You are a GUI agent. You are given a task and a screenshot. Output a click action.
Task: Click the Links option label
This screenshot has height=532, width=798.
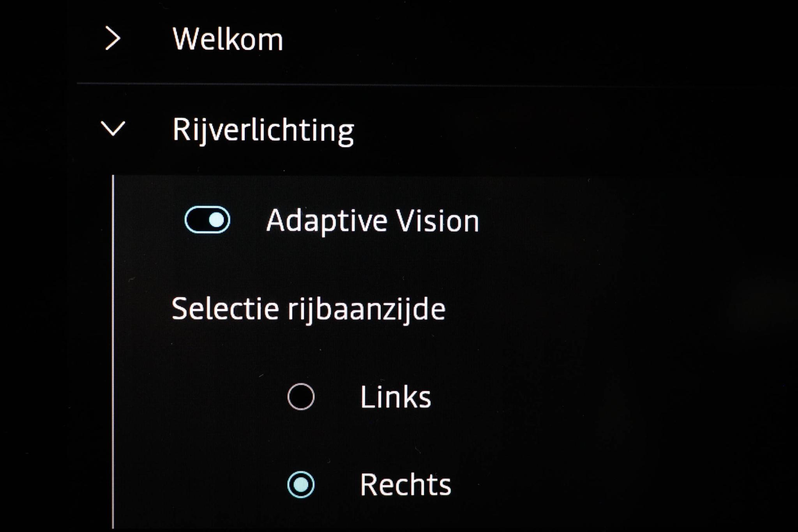(395, 397)
